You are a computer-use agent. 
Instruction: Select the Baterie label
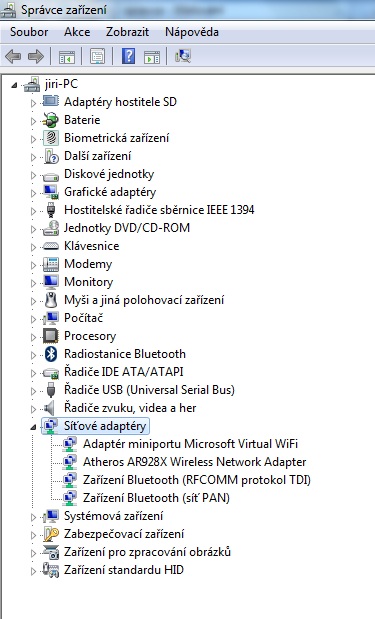82,120
